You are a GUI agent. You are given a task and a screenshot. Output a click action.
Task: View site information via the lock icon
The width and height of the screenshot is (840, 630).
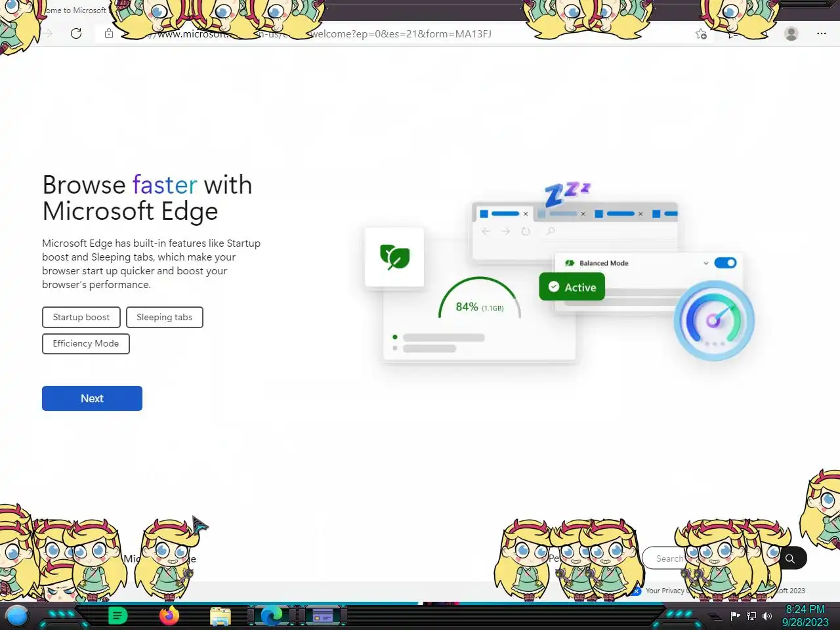[109, 33]
